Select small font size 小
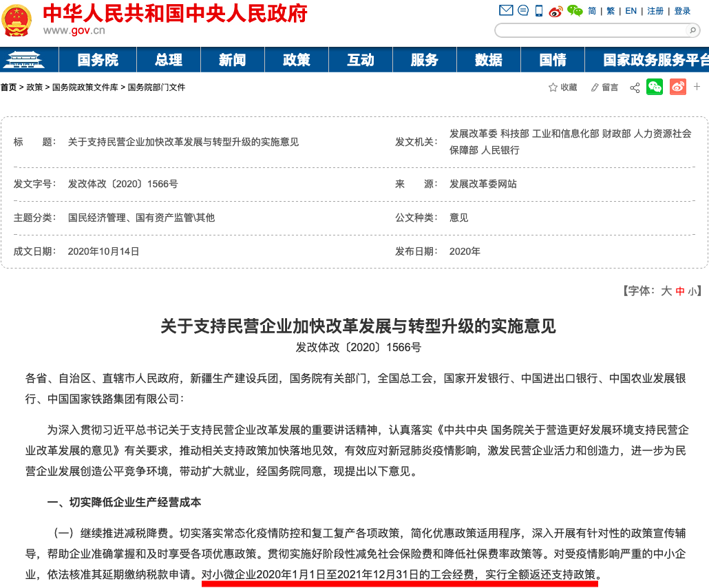 pos(692,291)
